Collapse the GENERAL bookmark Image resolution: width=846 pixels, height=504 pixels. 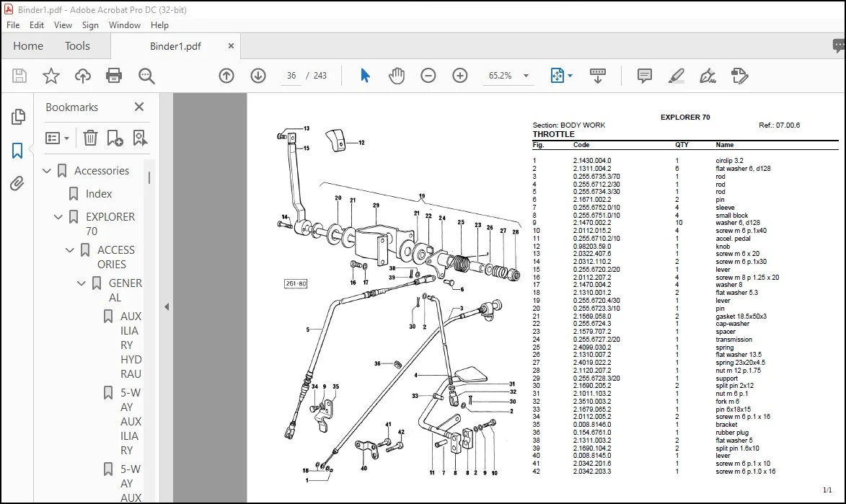click(81, 283)
